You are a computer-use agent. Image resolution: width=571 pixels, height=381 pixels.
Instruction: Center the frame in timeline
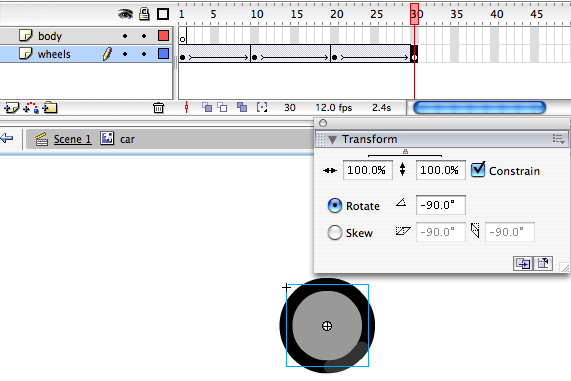click(186, 107)
